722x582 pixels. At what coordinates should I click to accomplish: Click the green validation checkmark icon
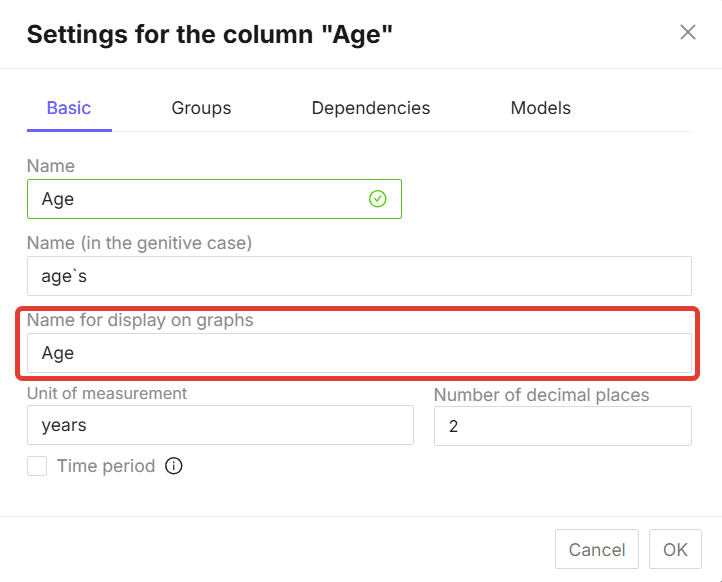pyautogui.click(x=378, y=199)
